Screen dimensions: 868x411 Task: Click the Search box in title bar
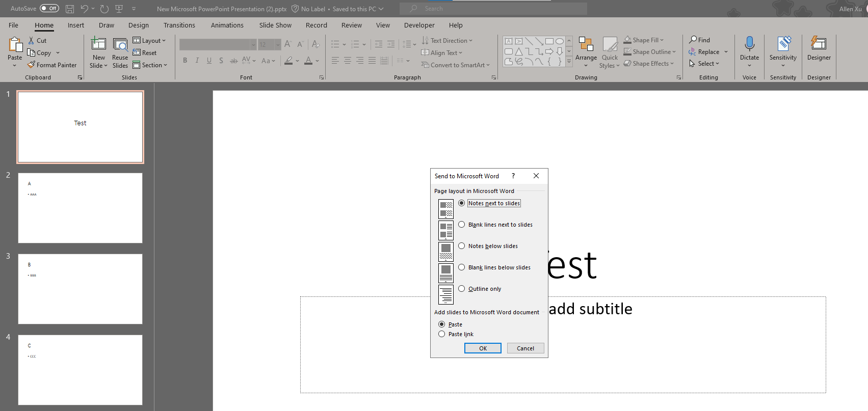493,9
